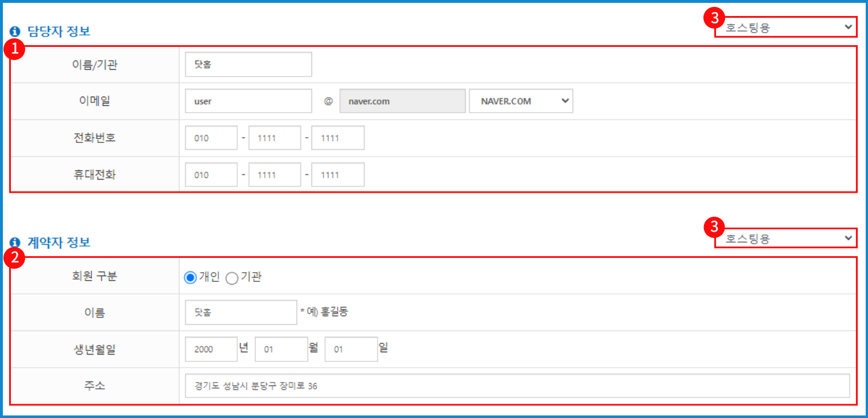
Task: Click the 휴대전화 first field with 010
Action: click(211, 175)
